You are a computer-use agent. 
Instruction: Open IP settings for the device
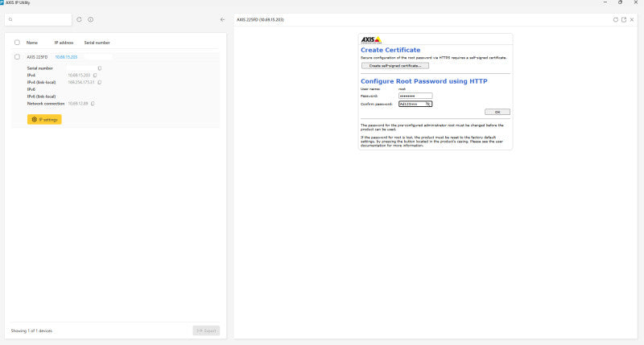44,119
